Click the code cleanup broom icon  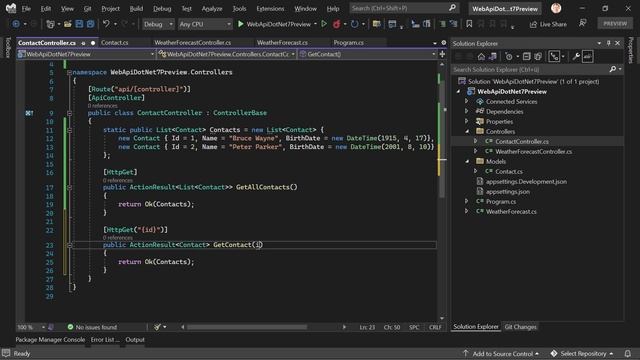coord(158,327)
